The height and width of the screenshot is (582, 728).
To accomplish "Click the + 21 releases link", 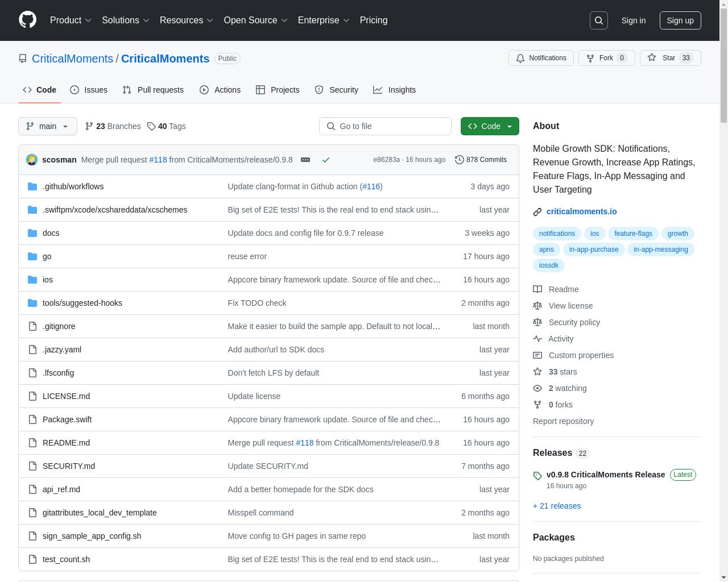I will [x=557, y=506].
